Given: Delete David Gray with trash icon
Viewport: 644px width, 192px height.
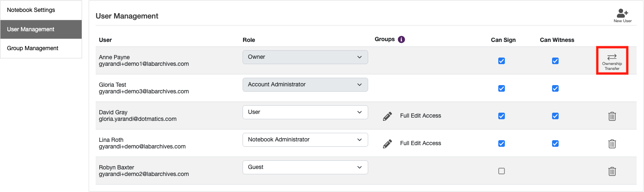Looking at the screenshot, I should coord(612,116).
